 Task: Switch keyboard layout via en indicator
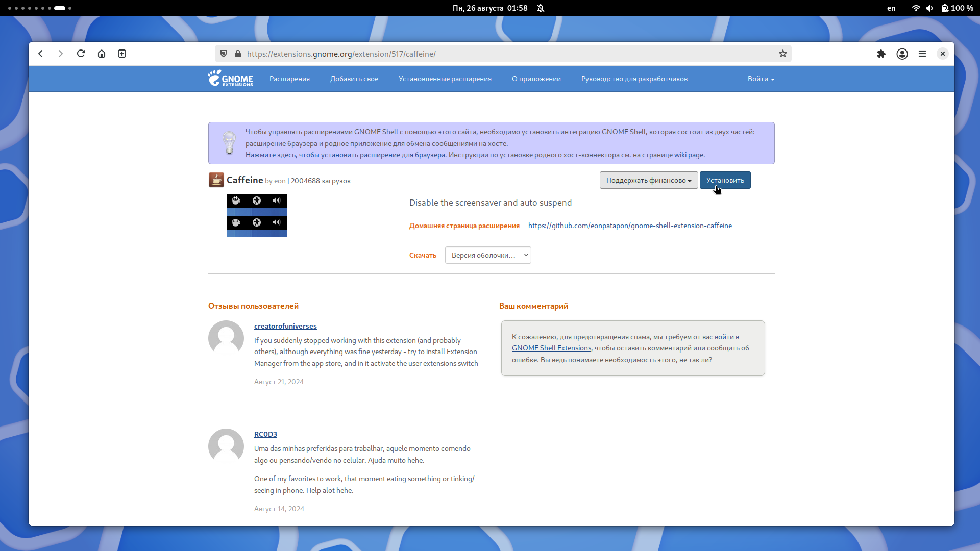click(891, 8)
